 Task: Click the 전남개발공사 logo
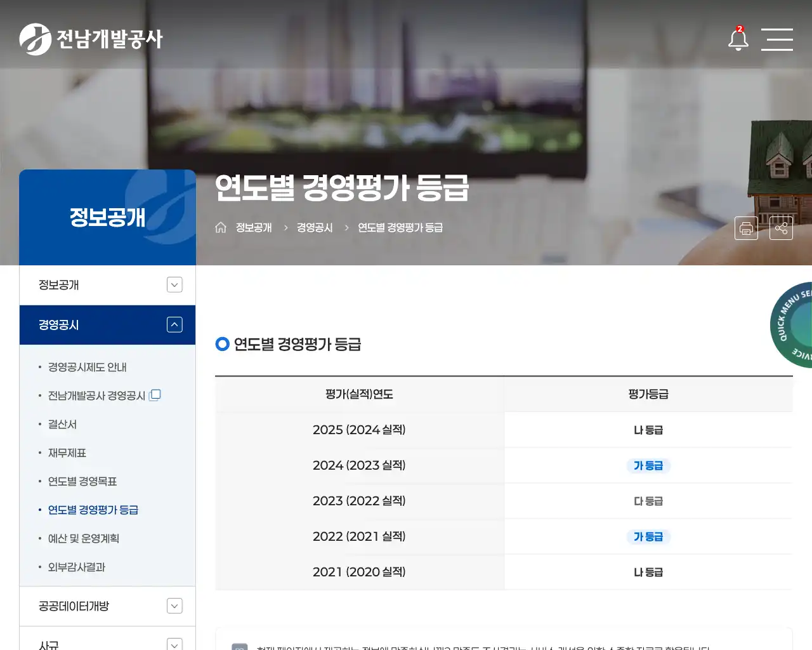point(91,39)
